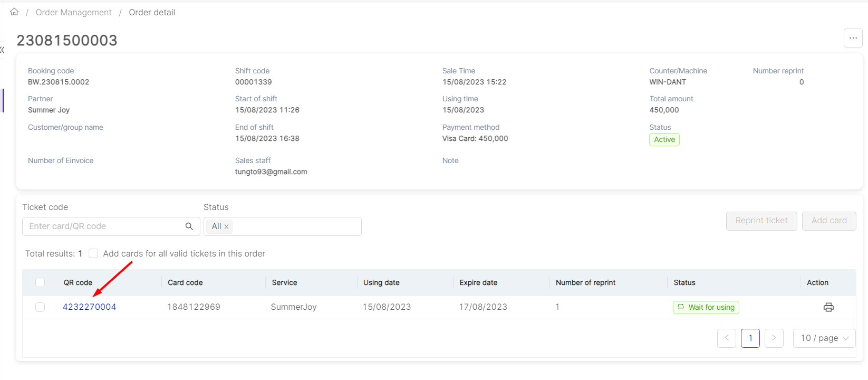Click the printer icon in Action column

tap(828, 307)
